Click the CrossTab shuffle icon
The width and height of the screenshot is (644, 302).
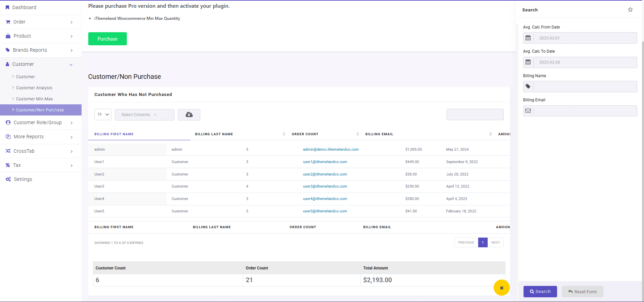(8, 151)
